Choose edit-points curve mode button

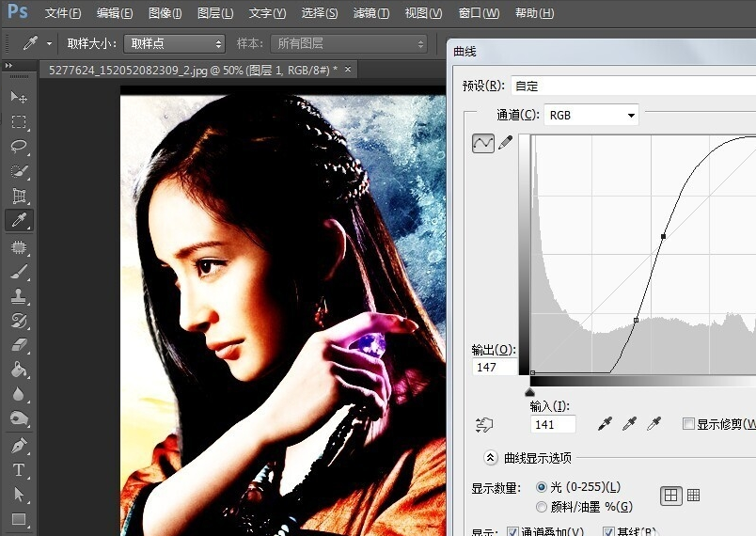point(482,143)
